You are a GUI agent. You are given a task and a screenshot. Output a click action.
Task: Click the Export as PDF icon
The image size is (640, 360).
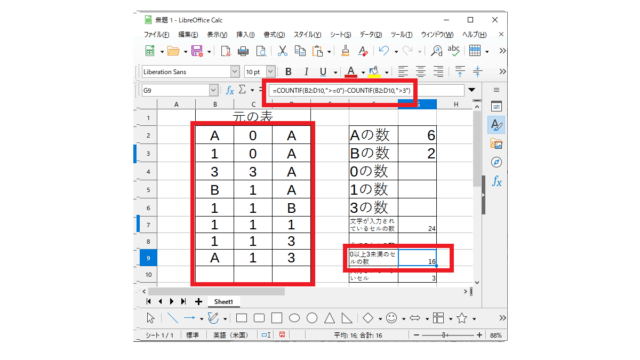coord(225,51)
